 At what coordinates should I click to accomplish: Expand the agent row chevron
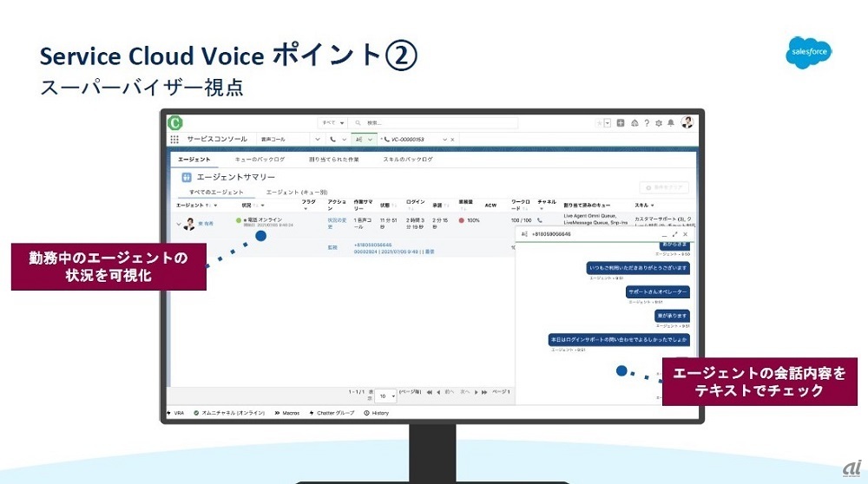pyautogui.click(x=178, y=224)
